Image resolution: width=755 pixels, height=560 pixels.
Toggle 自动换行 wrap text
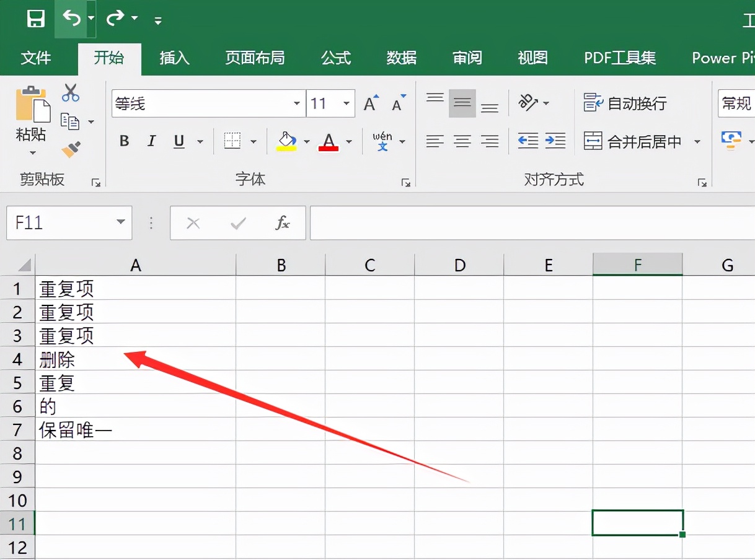point(625,103)
